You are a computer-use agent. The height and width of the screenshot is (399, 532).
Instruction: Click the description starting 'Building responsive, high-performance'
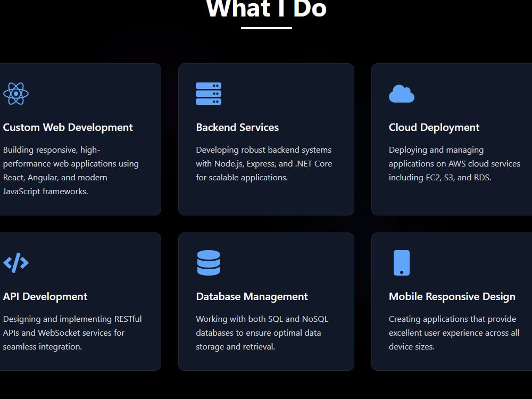pos(71,171)
